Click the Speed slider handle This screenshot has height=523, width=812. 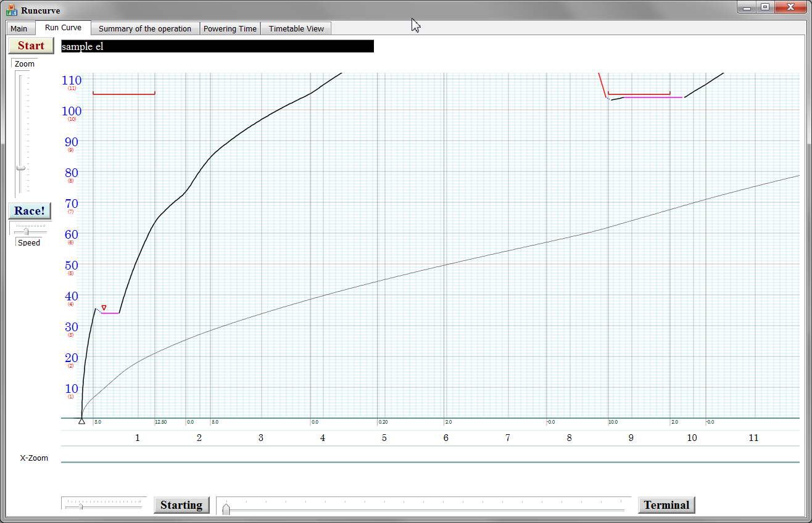coord(26,231)
